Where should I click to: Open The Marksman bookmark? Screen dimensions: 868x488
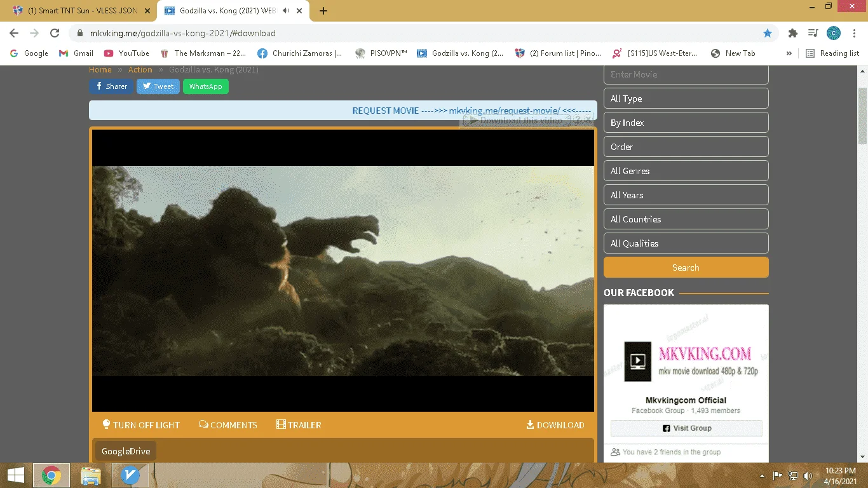203,53
